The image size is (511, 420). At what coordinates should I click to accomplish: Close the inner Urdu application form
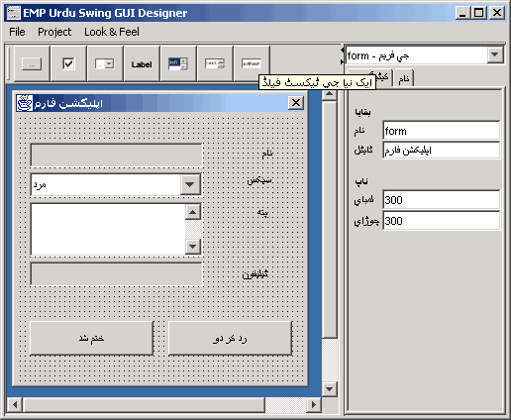point(296,103)
